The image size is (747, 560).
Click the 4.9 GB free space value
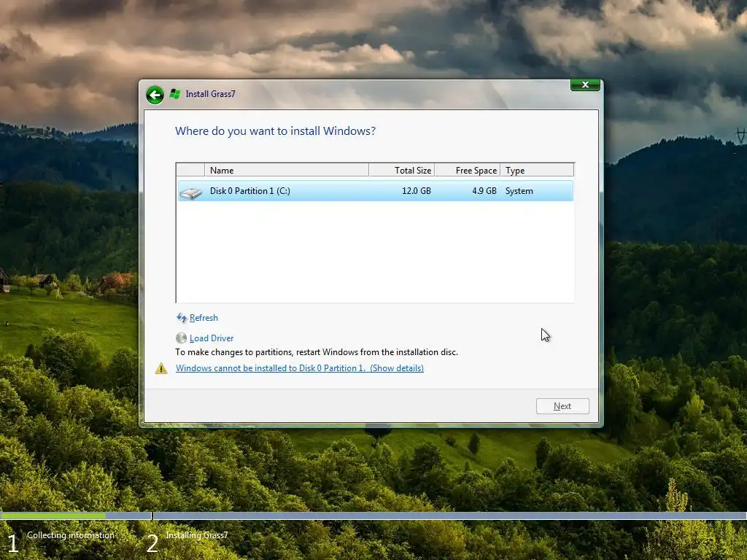tap(484, 191)
